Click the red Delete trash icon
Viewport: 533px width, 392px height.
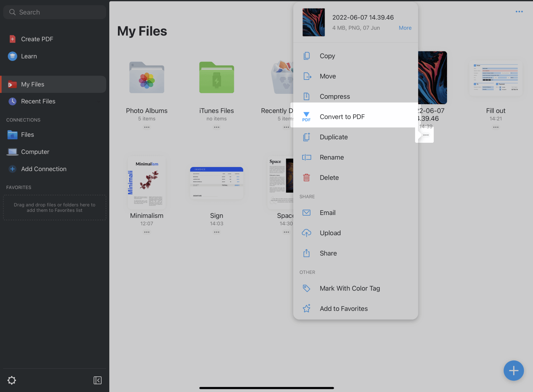click(x=306, y=178)
